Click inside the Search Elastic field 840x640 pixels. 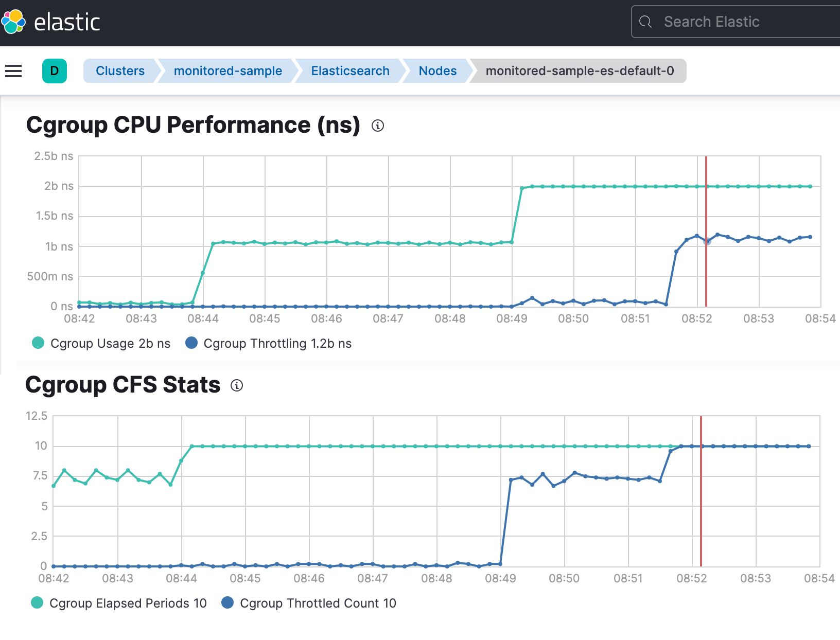click(x=721, y=22)
